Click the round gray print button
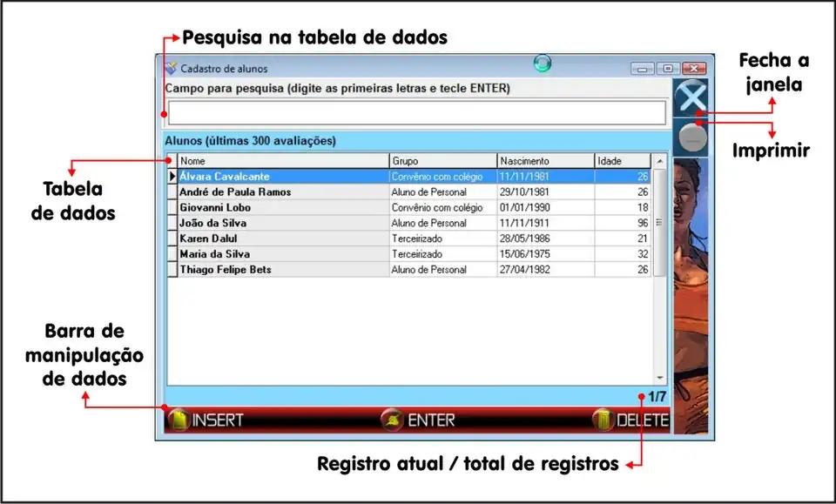 (694, 138)
